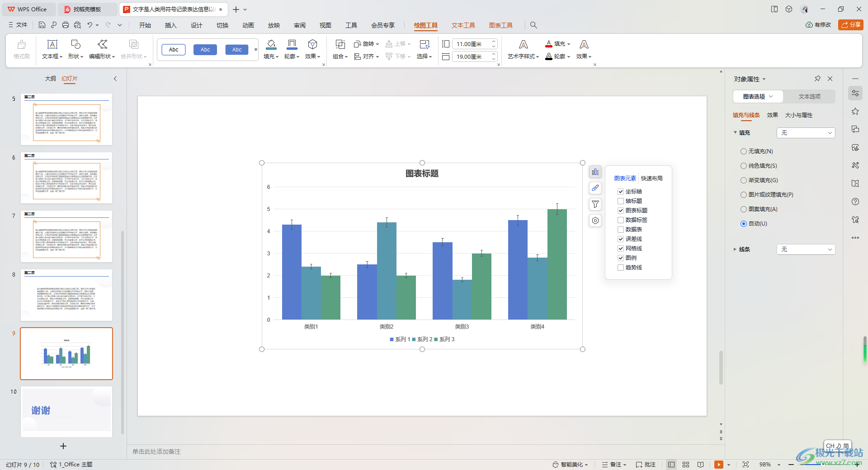Switch to reading view book icon
868x470 pixels.
700,465
